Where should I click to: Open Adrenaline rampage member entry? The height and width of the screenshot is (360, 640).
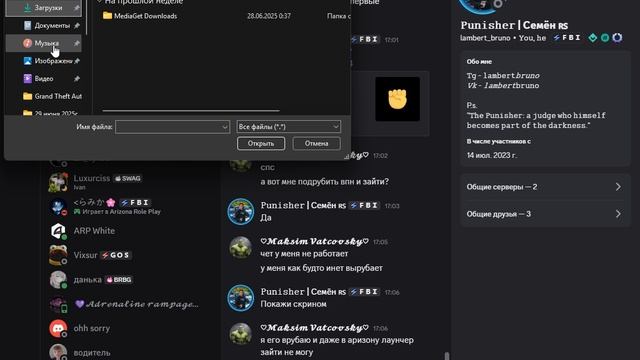pos(131,304)
